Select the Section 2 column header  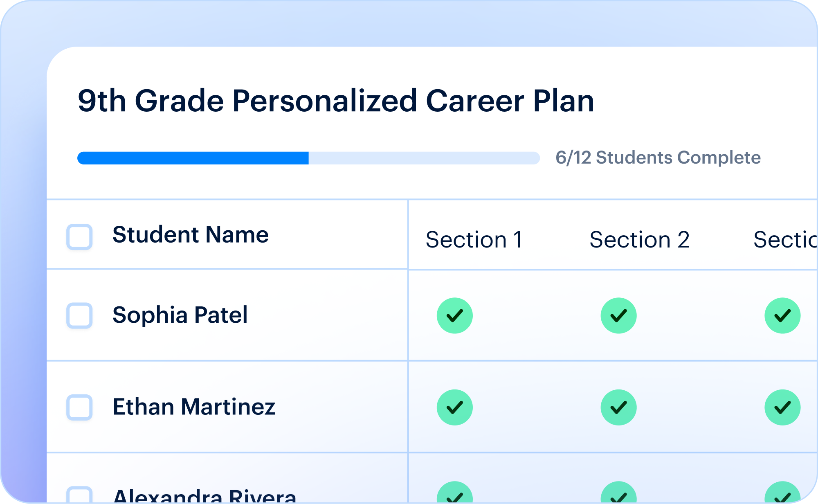click(640, 239)
